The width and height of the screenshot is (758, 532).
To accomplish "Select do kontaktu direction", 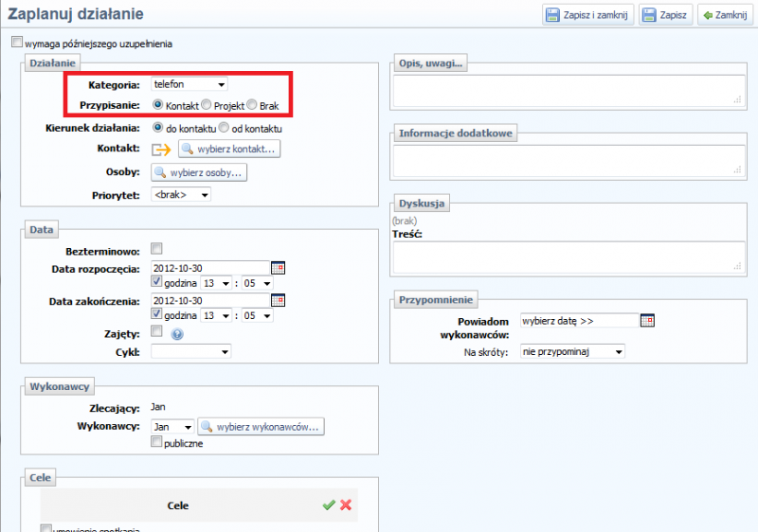I will point(157,128).
